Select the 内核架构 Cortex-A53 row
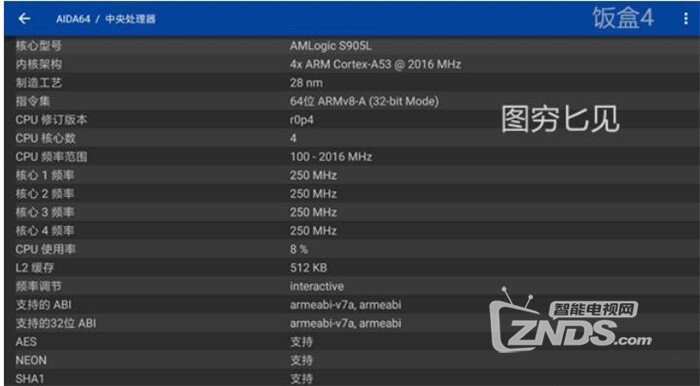The width and height of the screenshot is (700, 386). (352, 64)
